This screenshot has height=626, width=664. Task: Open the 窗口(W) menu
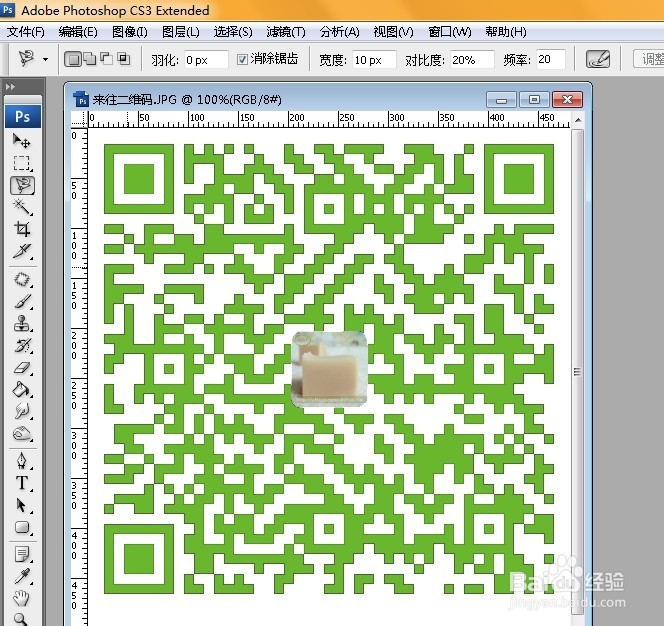[450, 32]
